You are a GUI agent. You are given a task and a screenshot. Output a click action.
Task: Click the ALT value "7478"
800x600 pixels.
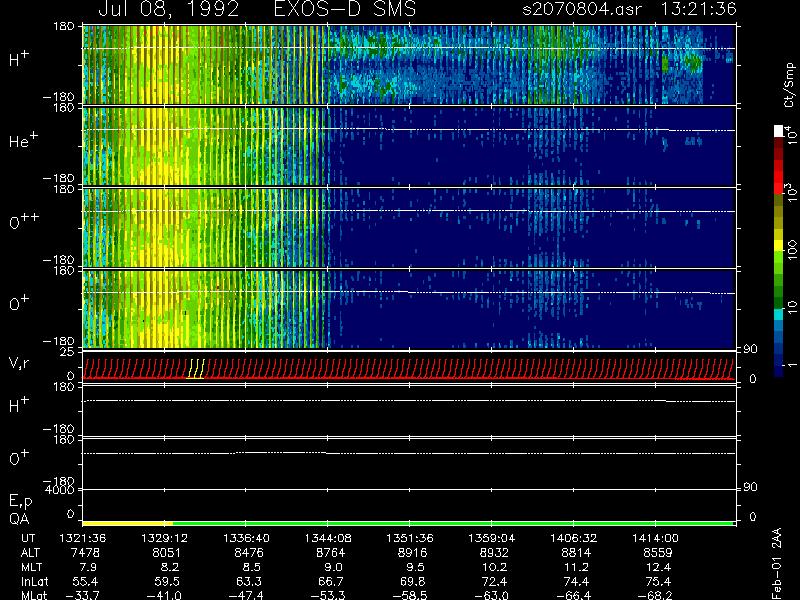click(85, 553)
